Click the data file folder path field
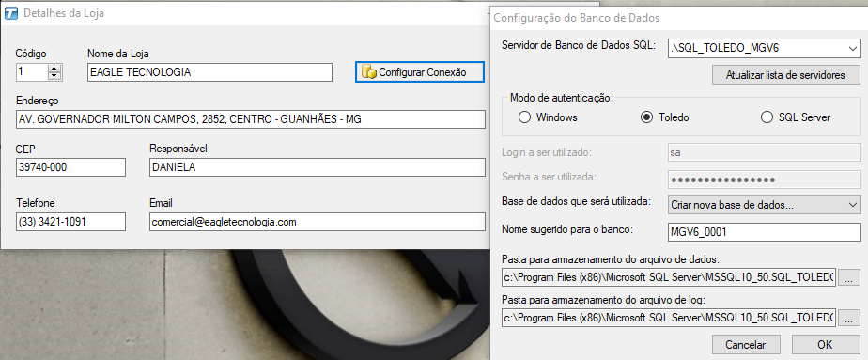This screenshot has width=868, height=360. (669, 277)
